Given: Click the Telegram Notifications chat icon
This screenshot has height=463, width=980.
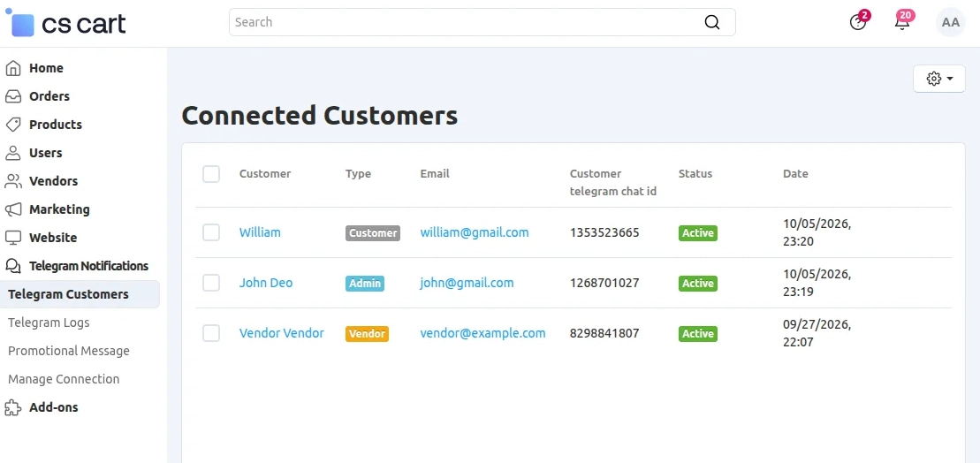Looking at the screenshot, I should (x=13, y=266).
